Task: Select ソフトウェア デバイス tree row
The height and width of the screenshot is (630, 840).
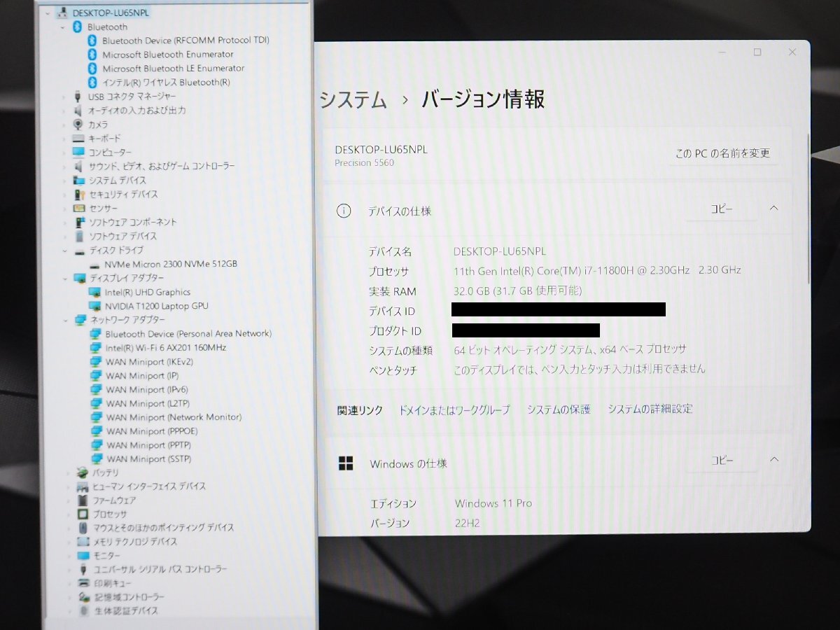Action: click(122, 237)
